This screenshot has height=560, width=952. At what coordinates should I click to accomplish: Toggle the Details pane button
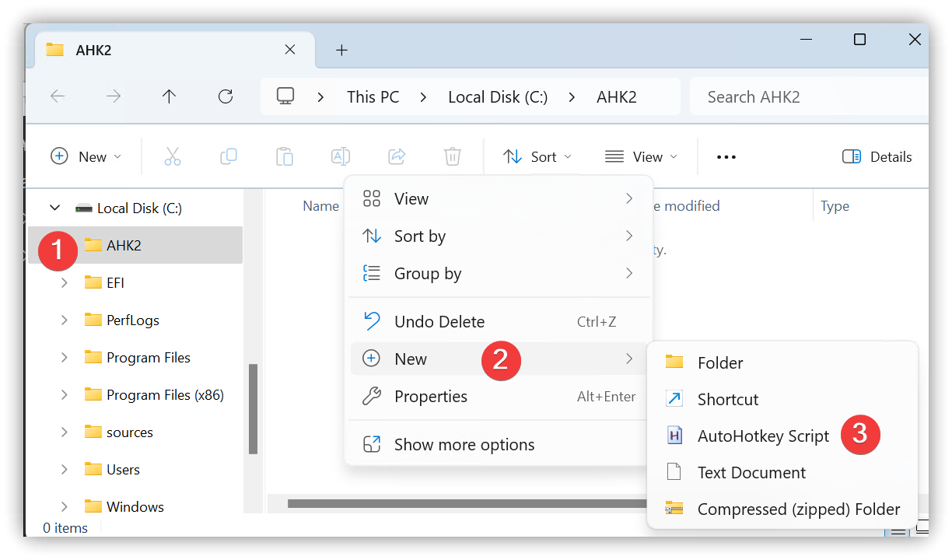[x=877, y=156]
